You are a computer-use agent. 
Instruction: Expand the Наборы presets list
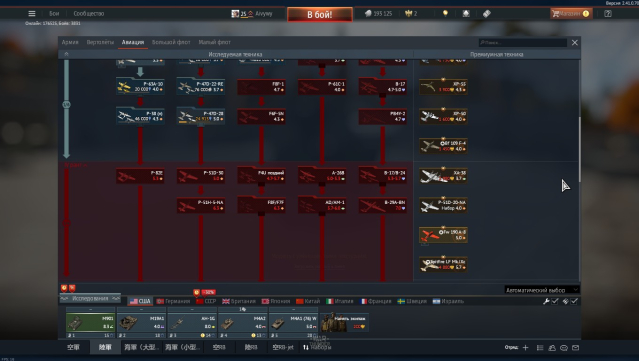point(317,347)
